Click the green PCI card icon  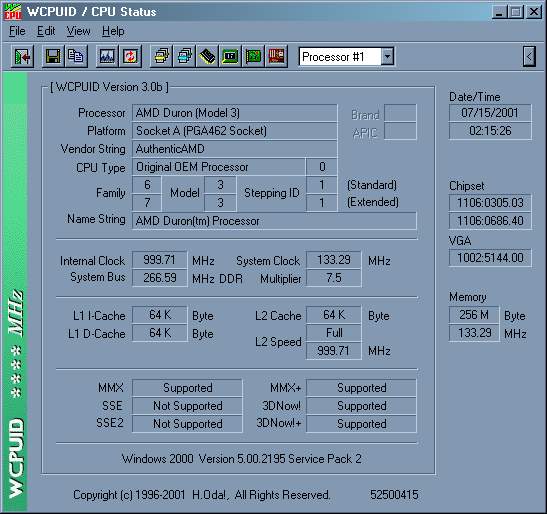coord(253,56)
